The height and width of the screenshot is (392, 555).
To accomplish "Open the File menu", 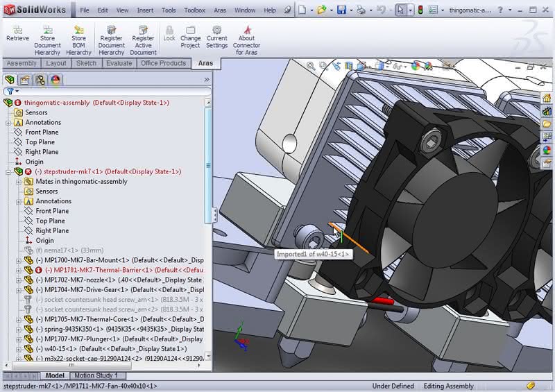I will pos(84,10).
